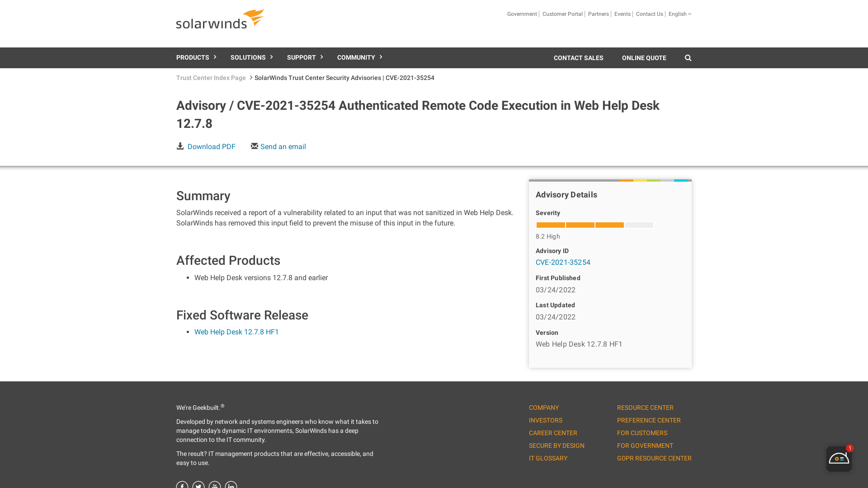Open the INVESTORS footer link
Image resolution: width=868 pixels, height=488 pixels.
[x=546, y=420]
